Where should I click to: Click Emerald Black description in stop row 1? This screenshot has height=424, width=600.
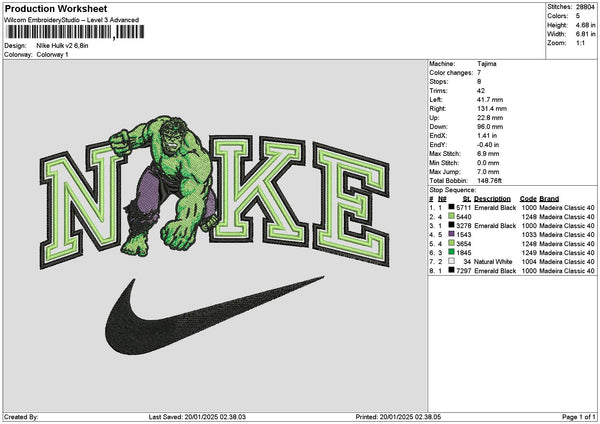click(x=495, y=208)
